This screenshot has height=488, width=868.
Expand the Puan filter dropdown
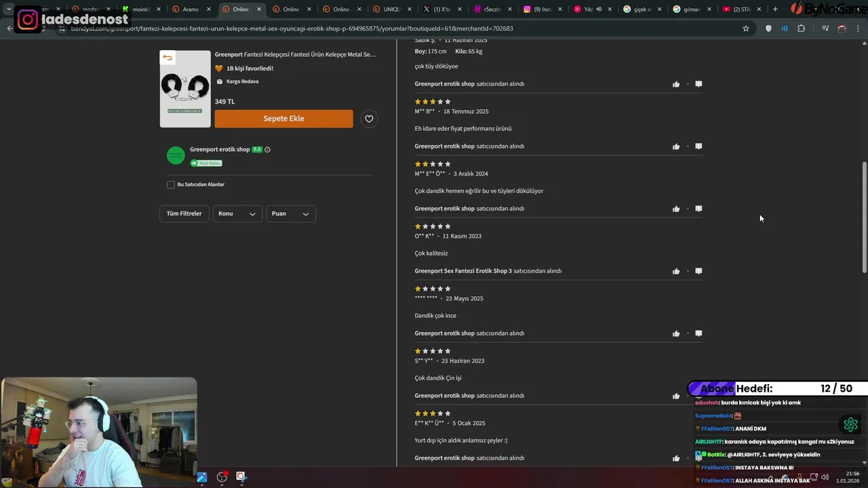(291, 213)
